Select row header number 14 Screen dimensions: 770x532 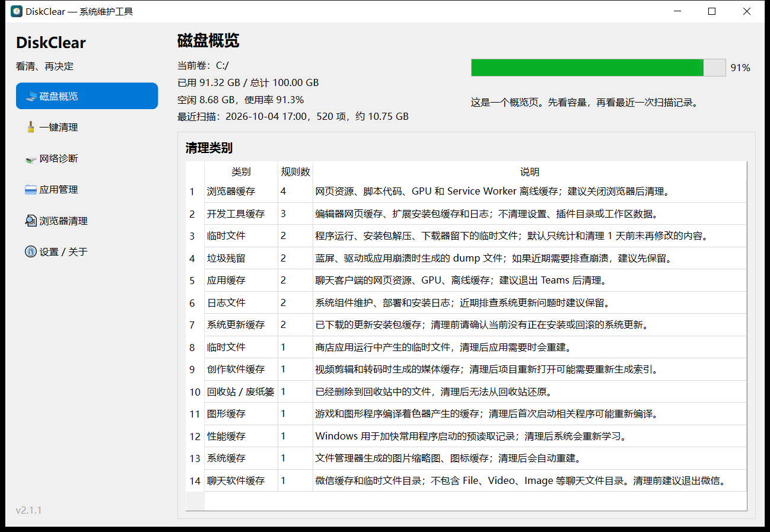click(195, 480)
